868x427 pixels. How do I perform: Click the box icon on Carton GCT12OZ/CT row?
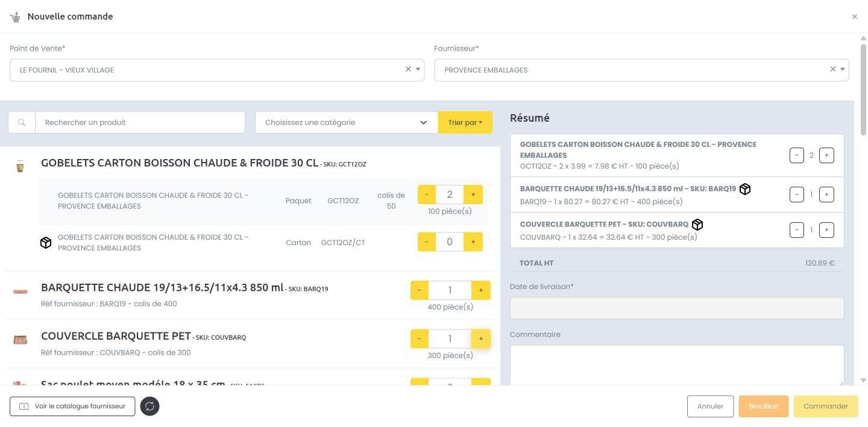[46, 243]
